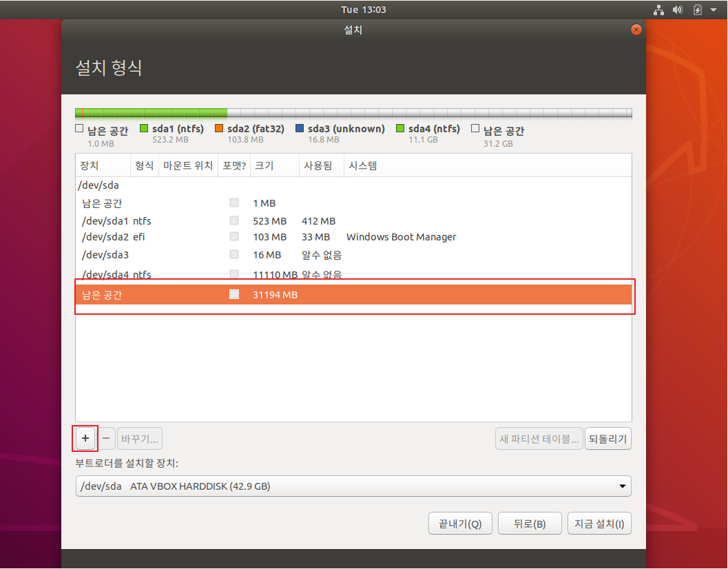Open the network status icon in top bar
728x569 pixels.
click(x=659, y=10)
